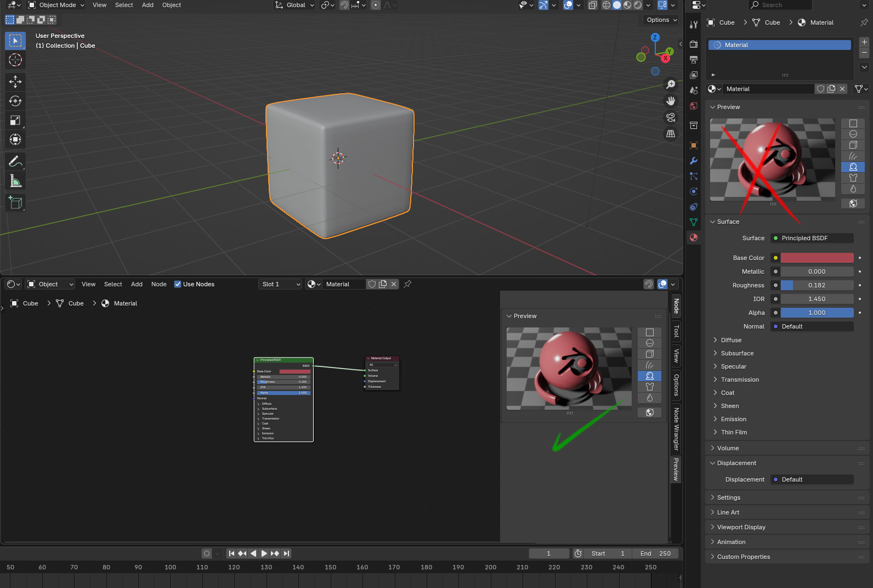
Task: Open the Output properties tab
Action: click(694, 59)
